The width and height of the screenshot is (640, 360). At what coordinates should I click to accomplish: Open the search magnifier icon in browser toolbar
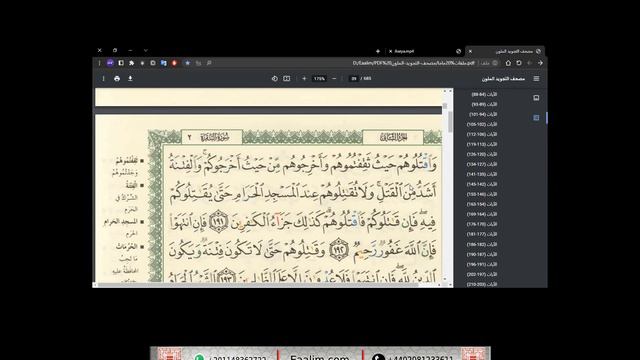point(209,63)
